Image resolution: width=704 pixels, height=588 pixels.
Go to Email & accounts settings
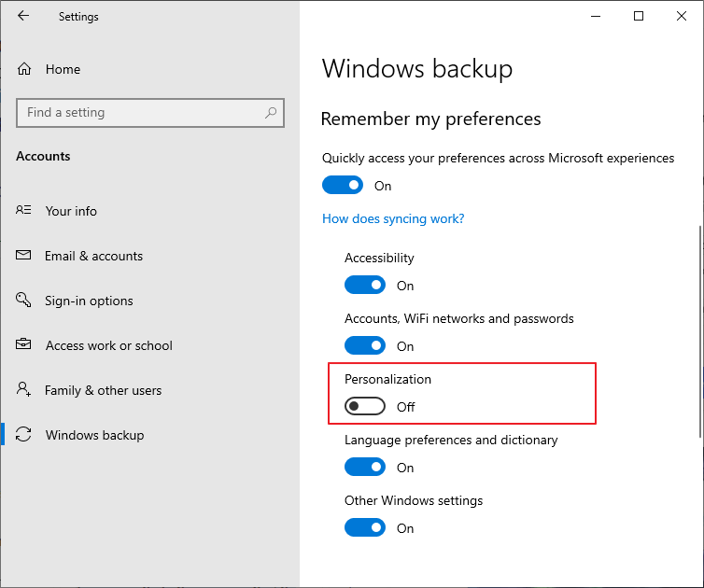(93, 256)
